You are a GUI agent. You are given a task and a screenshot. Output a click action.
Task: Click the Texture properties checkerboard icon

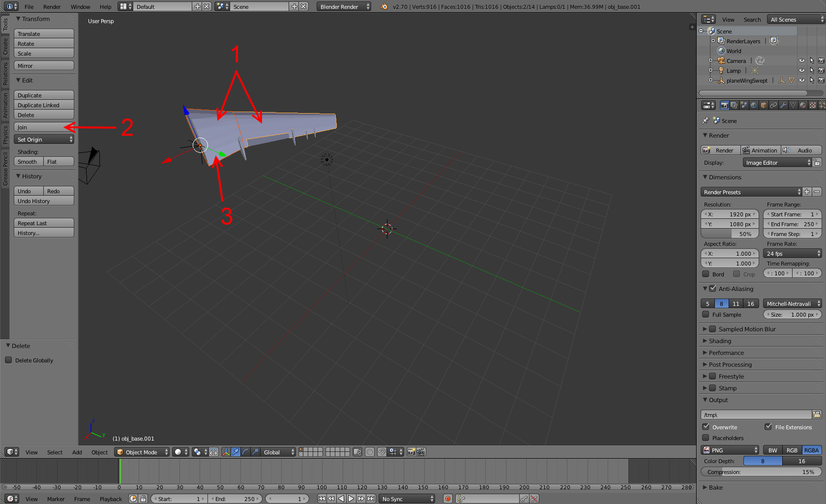pyautogui.click(x=813, y=105)
